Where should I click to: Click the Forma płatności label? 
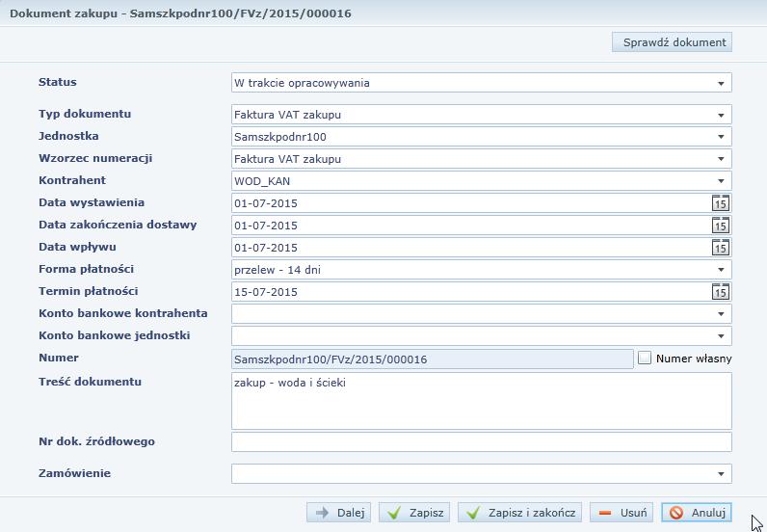86,269
